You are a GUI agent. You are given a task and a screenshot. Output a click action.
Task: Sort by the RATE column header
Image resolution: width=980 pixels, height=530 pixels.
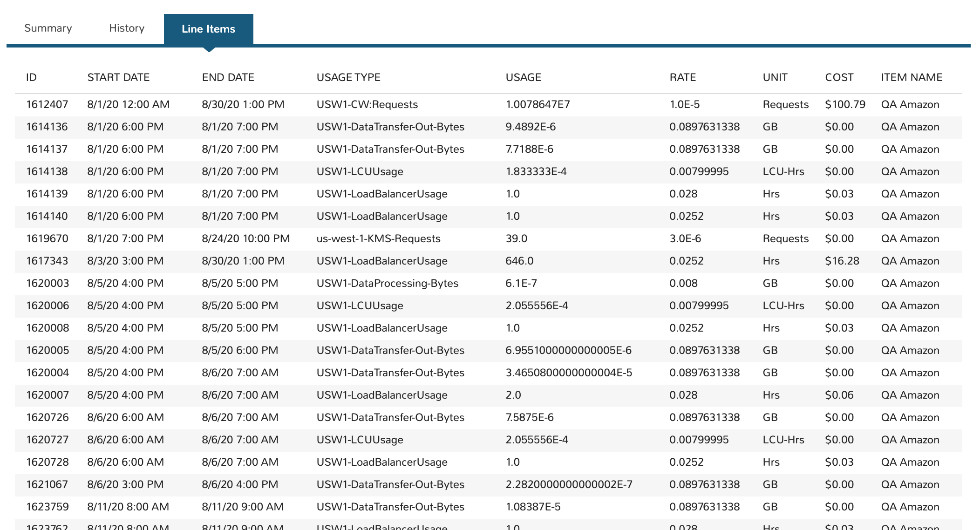click(x=682, y=77)
